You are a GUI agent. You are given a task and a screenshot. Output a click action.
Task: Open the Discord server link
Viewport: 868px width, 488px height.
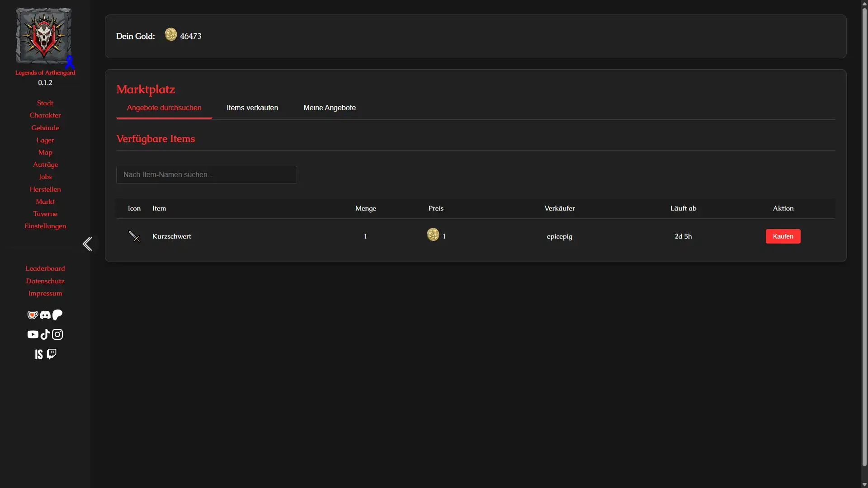45,315
